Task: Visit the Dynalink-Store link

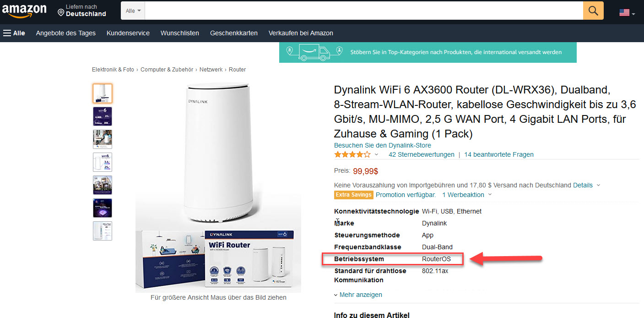Action: point(383,145)
